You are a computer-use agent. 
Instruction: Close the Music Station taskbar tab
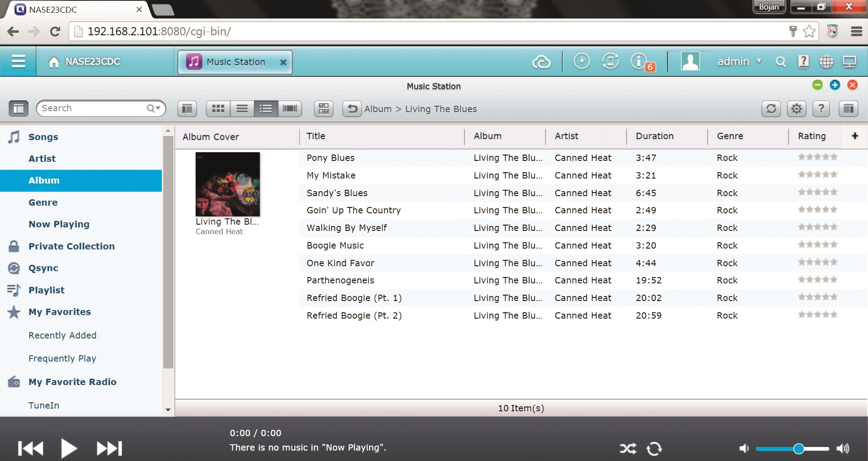tap(283, 62)
